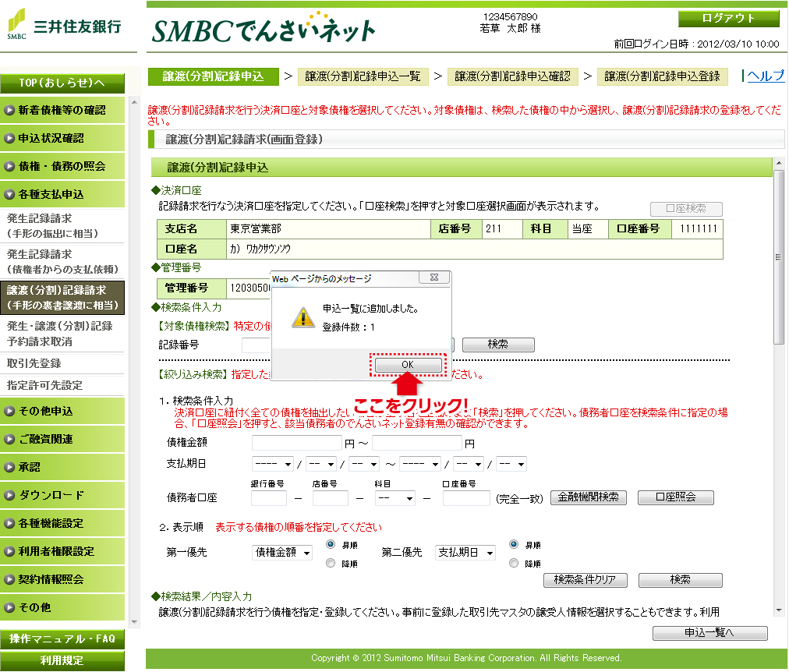Open the end year 支払期日 dropdown
This screenshot has height=672, width=789.
(x=420, y=464)
